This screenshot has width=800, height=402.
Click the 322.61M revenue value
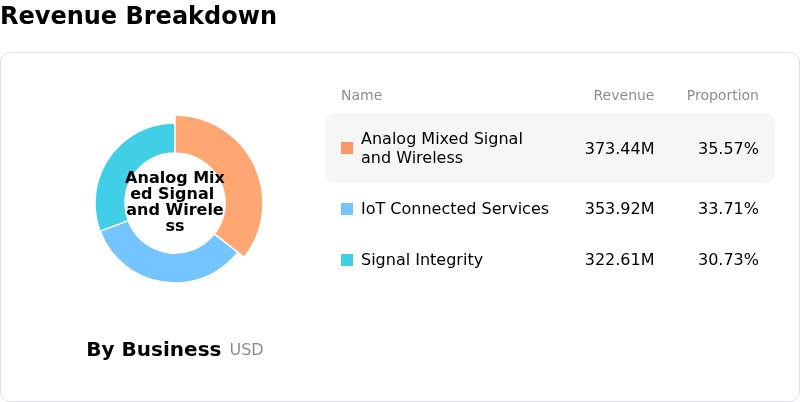[x=619, y=260]
